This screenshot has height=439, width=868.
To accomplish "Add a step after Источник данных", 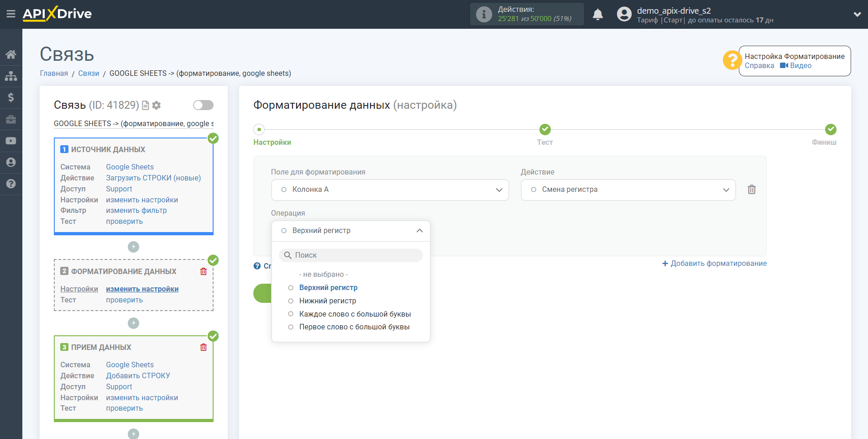I will (x=133, y=247).
